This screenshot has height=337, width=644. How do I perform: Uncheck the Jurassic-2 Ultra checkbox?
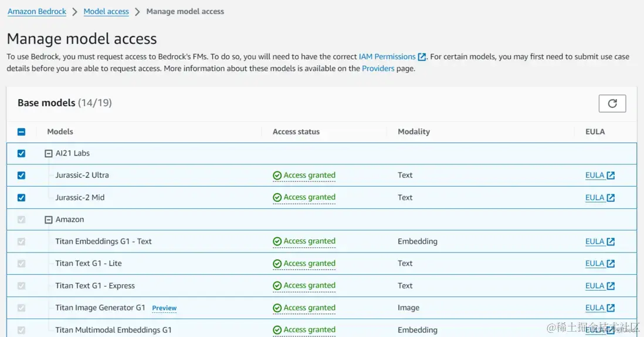(x=22, y=176)
